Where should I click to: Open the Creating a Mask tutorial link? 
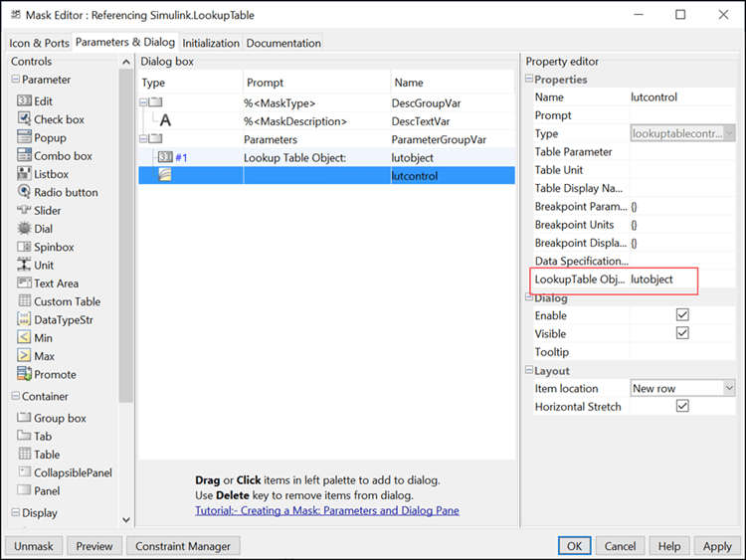click(327, 510)
